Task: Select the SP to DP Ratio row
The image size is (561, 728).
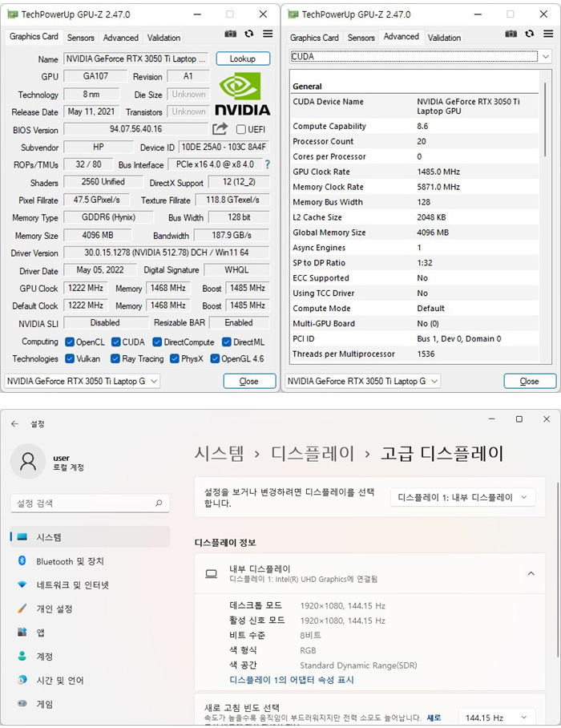Action: point(415,263)
